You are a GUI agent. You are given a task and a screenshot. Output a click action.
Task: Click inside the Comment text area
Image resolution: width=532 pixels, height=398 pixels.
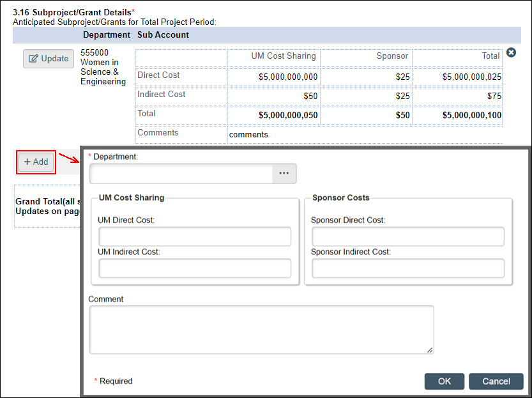point(262,330)
